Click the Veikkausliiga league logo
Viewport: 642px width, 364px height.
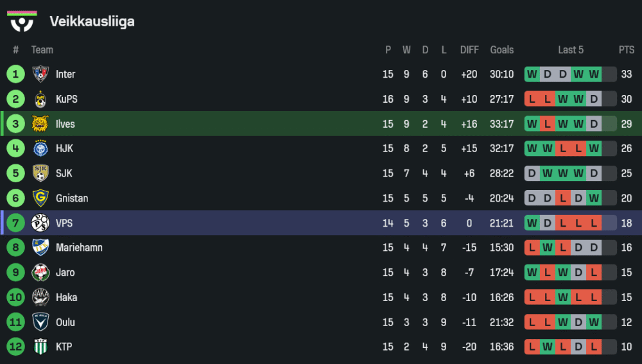click(22, 21)
